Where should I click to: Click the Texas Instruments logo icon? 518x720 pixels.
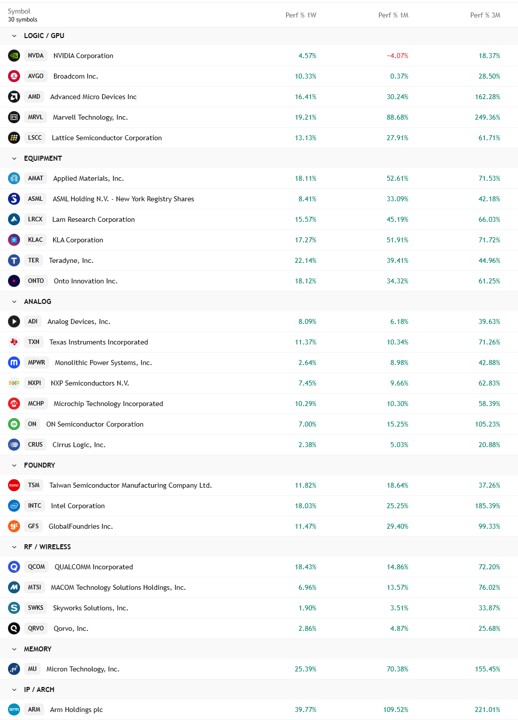14,342
